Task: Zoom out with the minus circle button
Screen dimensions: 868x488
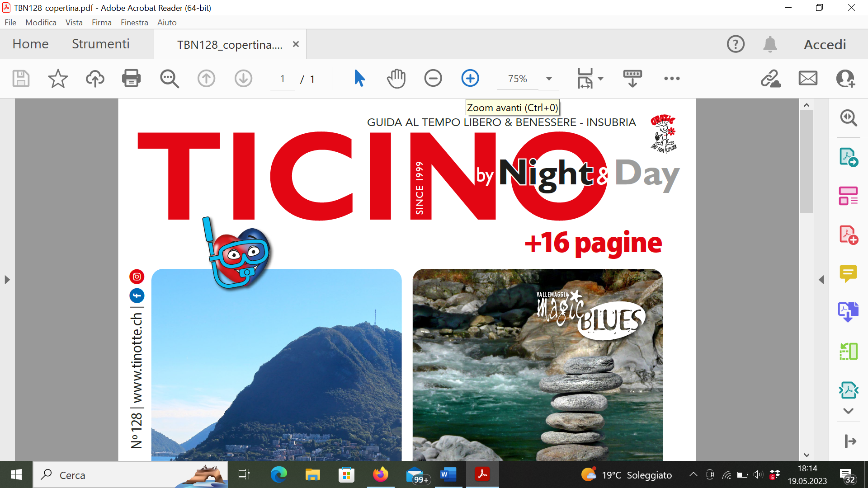Action: pos(433,78)
